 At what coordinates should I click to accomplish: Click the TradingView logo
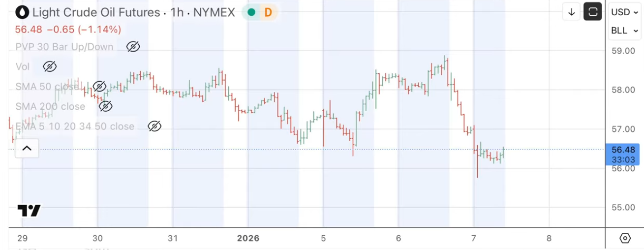(29, 211)
